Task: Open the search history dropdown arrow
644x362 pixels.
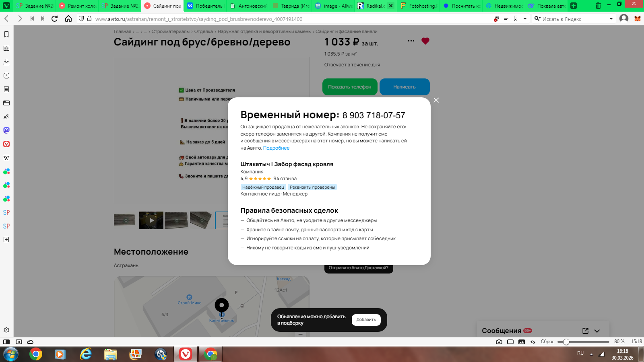Action: pos(611,19)
